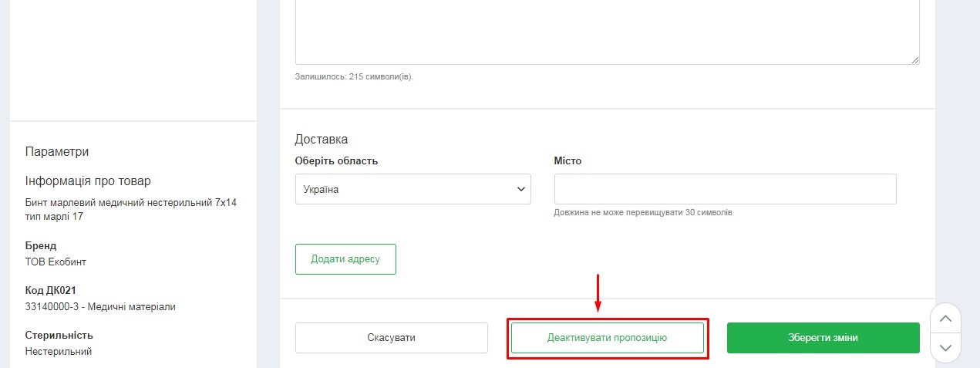Click the red arrow annotation
Screen dimensions: 980x368
pos(598,293)
